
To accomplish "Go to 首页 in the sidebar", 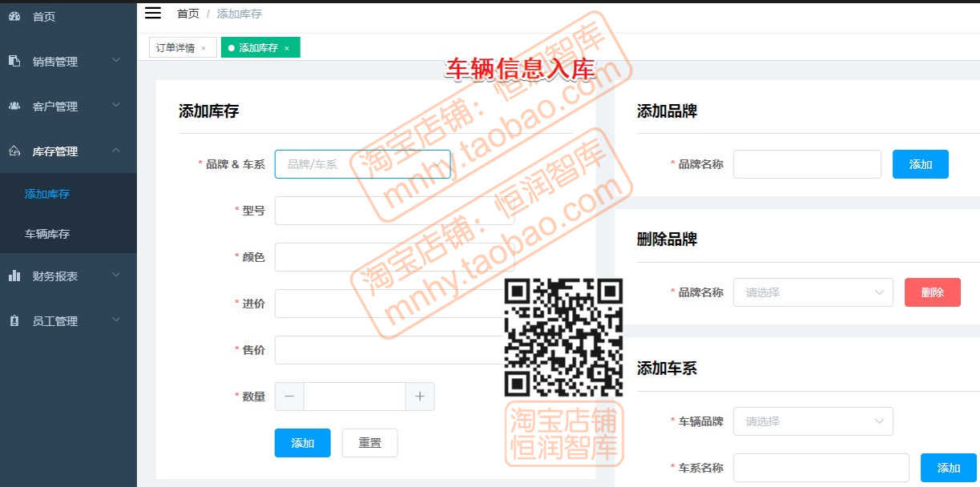I will (68, 16).
